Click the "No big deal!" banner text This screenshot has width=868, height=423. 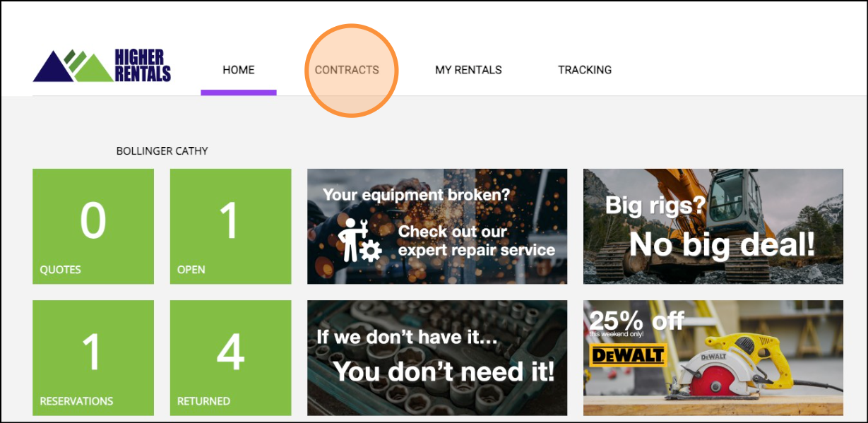pyautogui.click(x=721, y=245)
